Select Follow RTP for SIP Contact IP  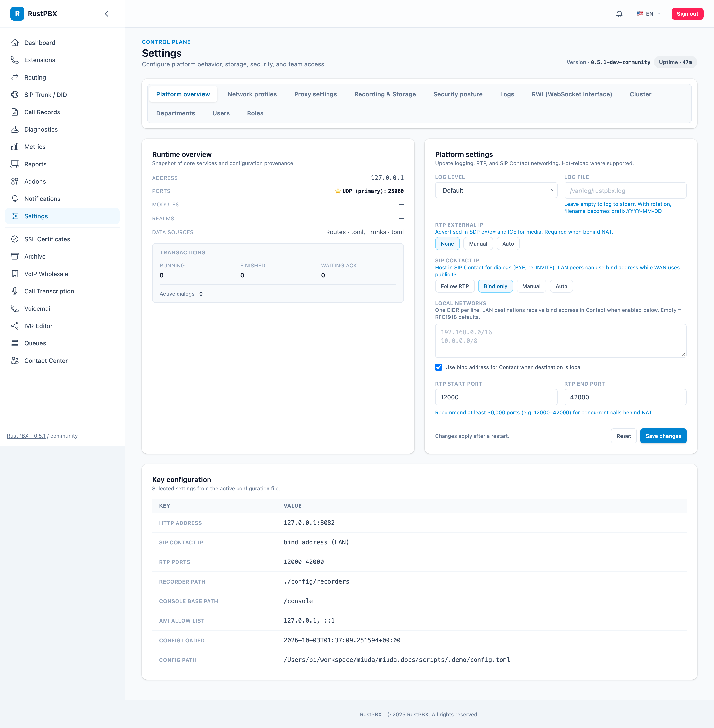point(454,286)
